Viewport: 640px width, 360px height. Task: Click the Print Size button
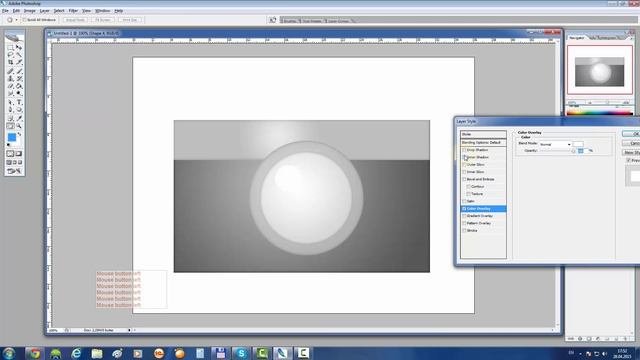click(x=130, y=20)
